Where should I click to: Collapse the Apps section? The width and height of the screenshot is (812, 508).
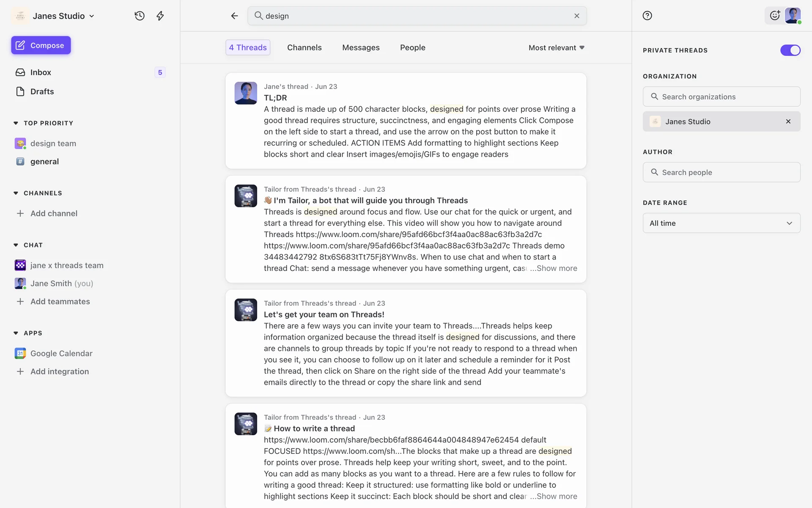point(16,333)
